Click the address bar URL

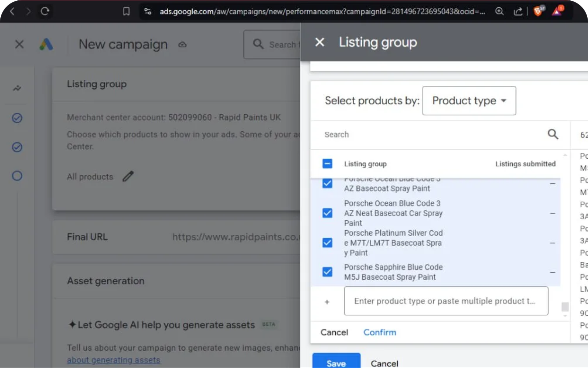tap(322, 11)
